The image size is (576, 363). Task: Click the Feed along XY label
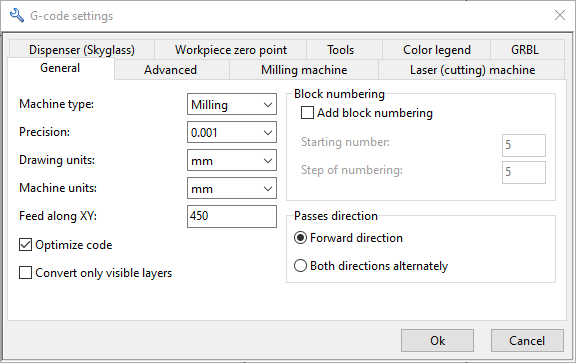pyautogui.click(x=58, y=216)
